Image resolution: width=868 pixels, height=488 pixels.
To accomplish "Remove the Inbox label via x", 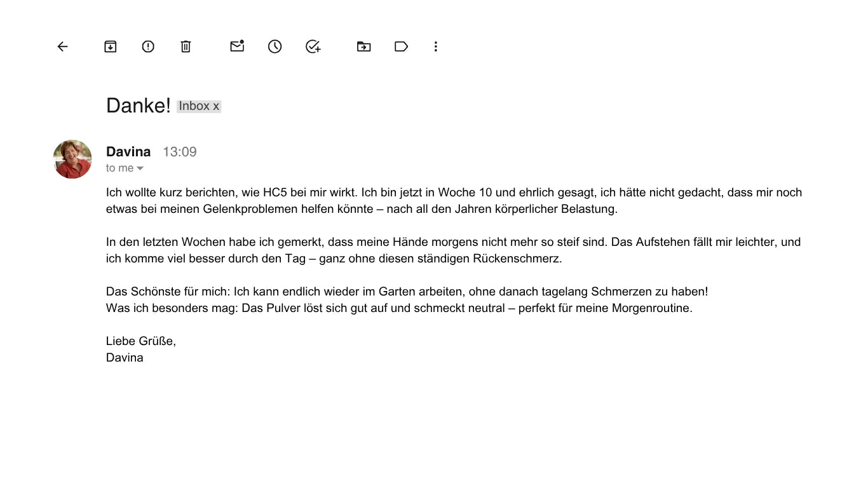I will tap(216, 106).
